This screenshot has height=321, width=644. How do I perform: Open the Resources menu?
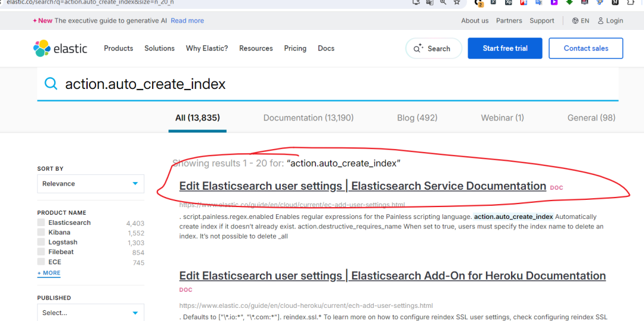pos(256,48)
